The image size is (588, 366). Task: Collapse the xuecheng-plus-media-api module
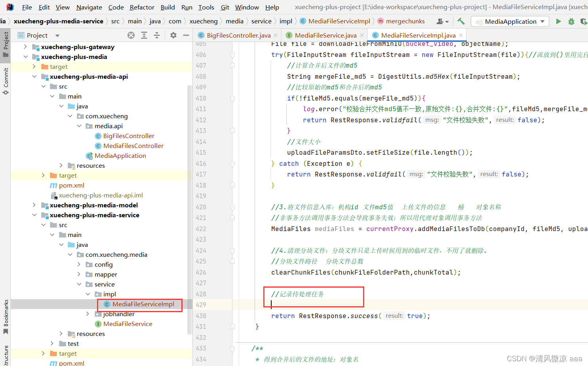[34, 76]
